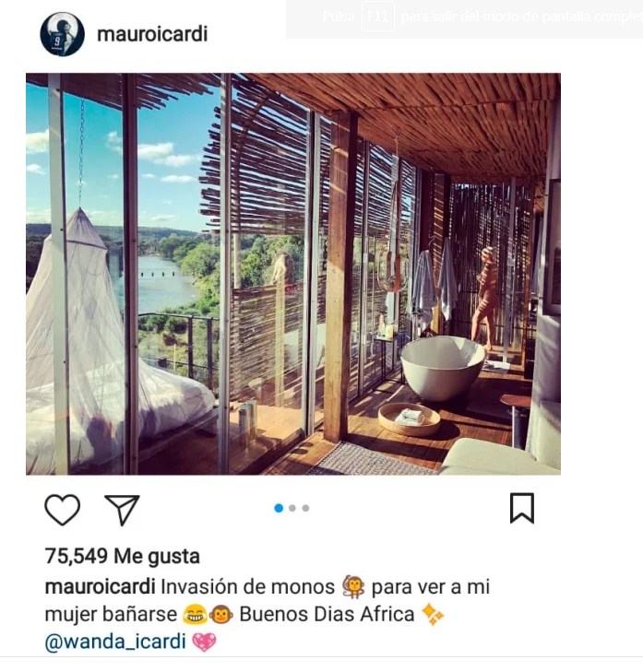Click the laughing emoji in the caption
Viewport: 643px width, 672px height.
tap(195, 615)
